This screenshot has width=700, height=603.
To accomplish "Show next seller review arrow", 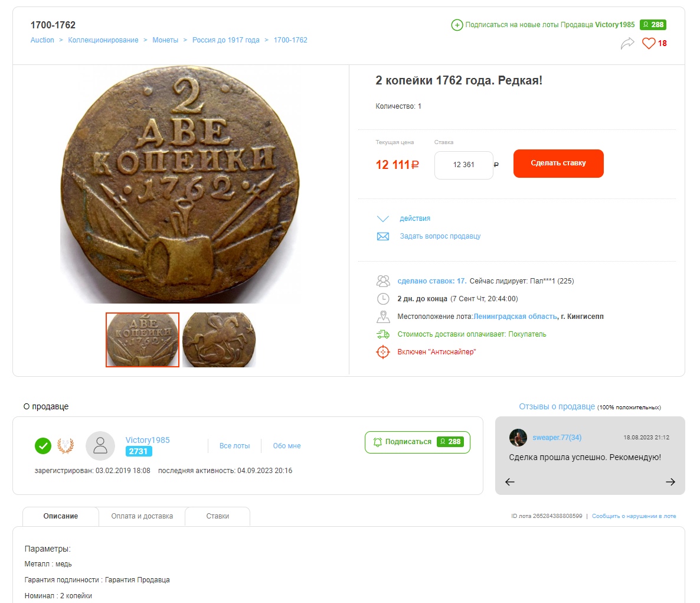I will point(670,482).
